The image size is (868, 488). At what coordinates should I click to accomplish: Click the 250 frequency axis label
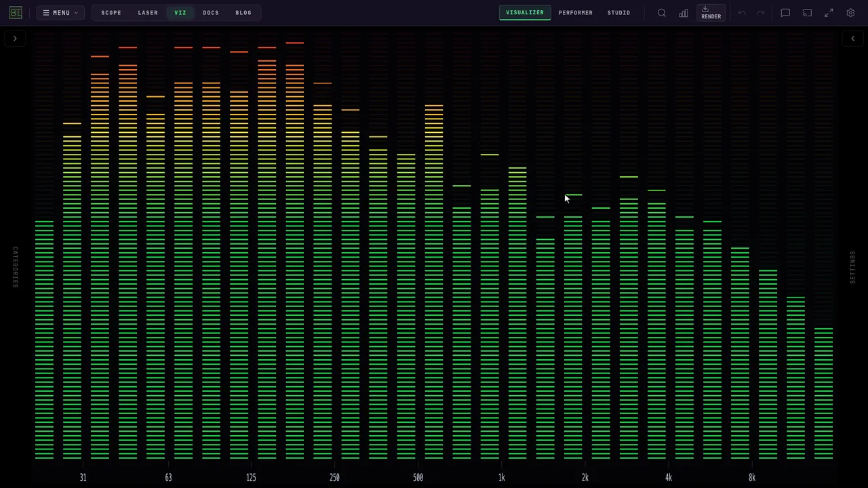click(334, 478)
